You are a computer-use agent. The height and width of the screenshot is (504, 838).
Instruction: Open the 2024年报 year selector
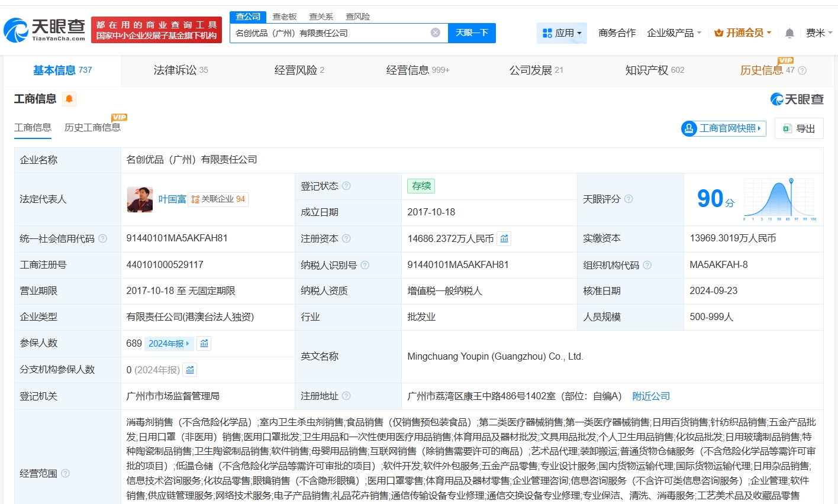tap(169, 344)
